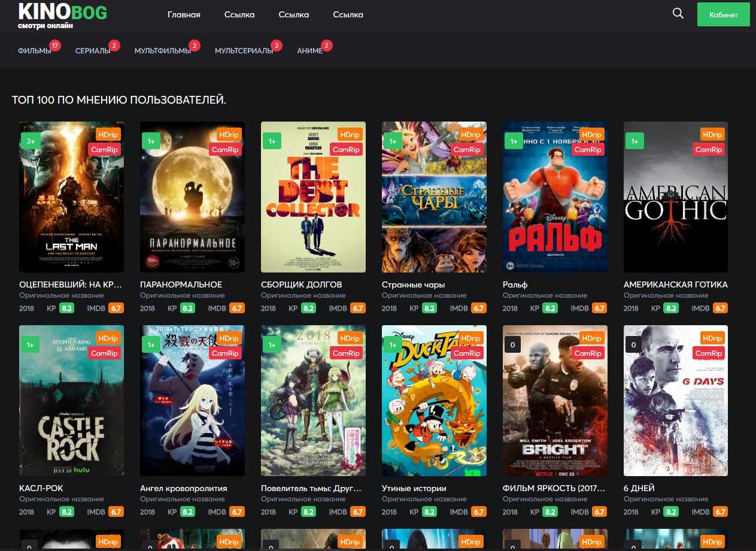Open the АНИМЕ category tab
The width and height of the screenshot is (756, 551).
[310, 51]
